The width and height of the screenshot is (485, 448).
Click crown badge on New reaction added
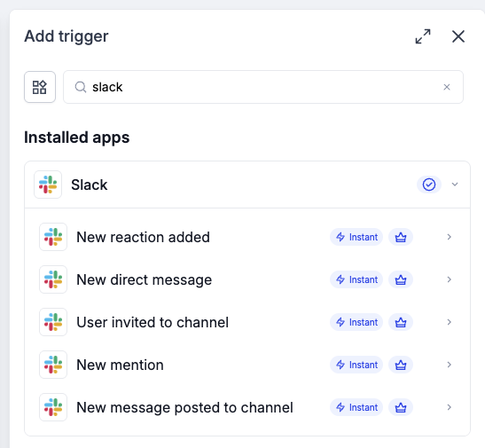(401, 237)
